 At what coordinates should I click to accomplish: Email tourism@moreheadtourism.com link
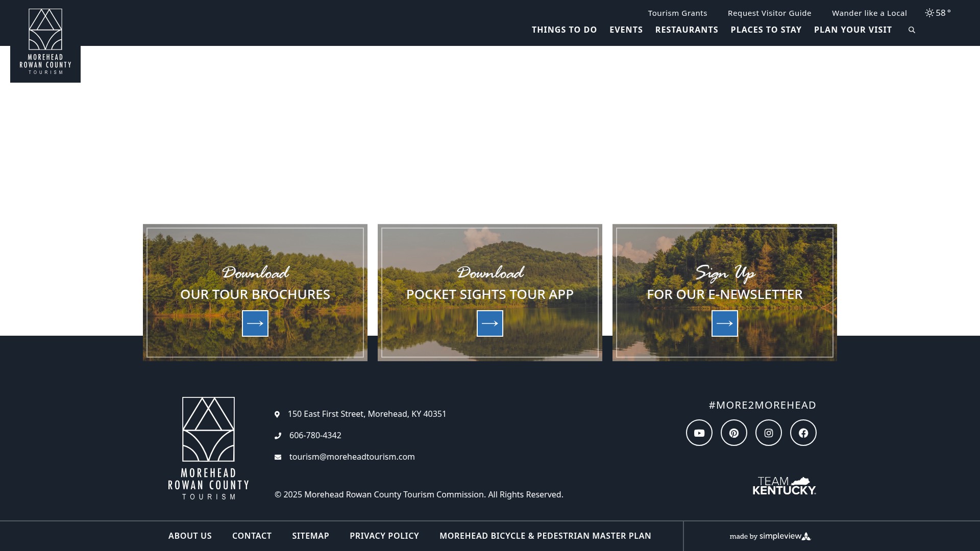pyautogui.click(x=352, y=457)
